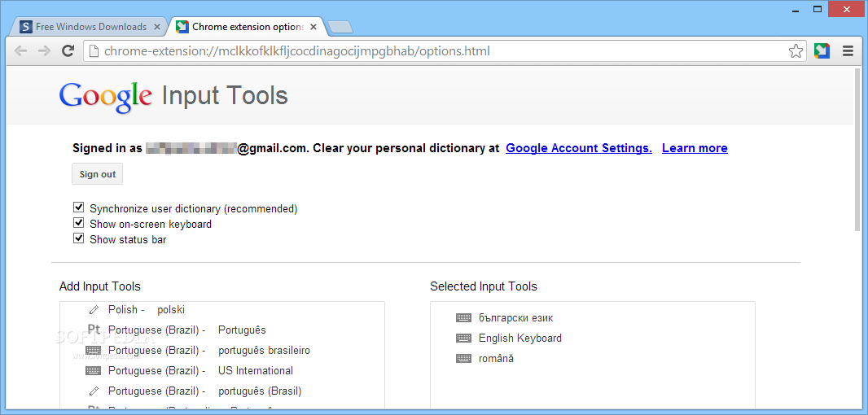Click the browser Forward arrow
Viewport: 868px width, 415px height.
click(x=44, y=51)
